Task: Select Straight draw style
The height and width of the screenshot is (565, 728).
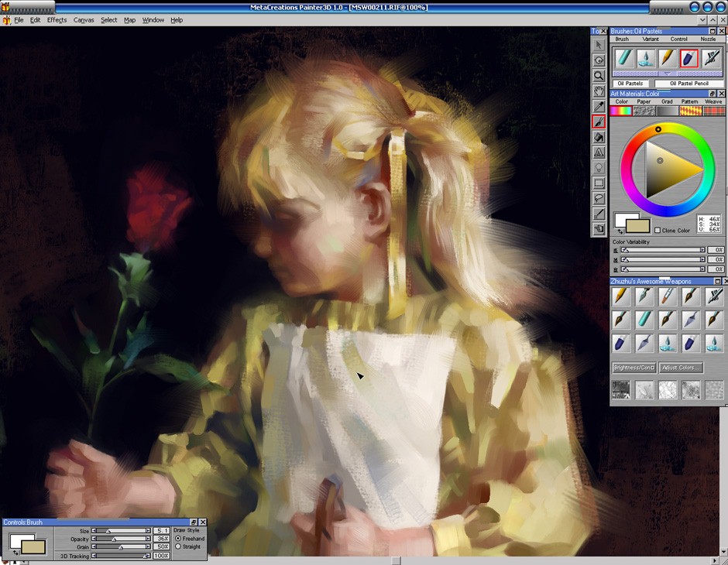Action: (x=178, y=546)
